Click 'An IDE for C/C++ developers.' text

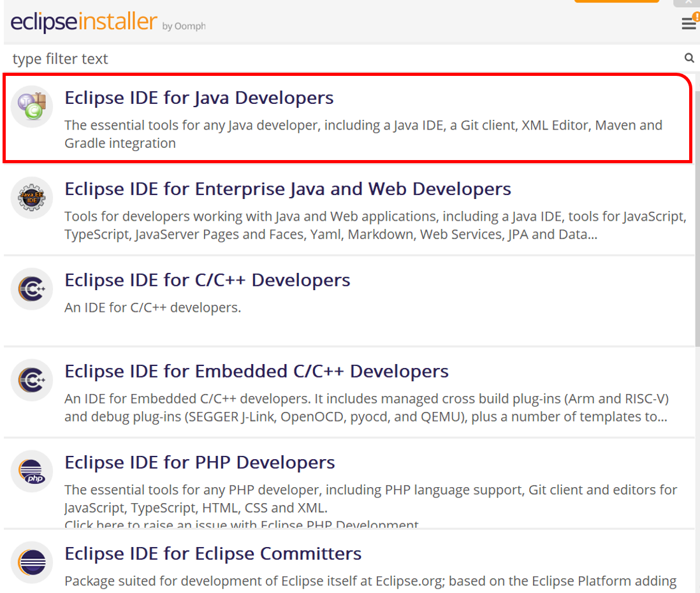pyautogui.click(x=152, y=308)
